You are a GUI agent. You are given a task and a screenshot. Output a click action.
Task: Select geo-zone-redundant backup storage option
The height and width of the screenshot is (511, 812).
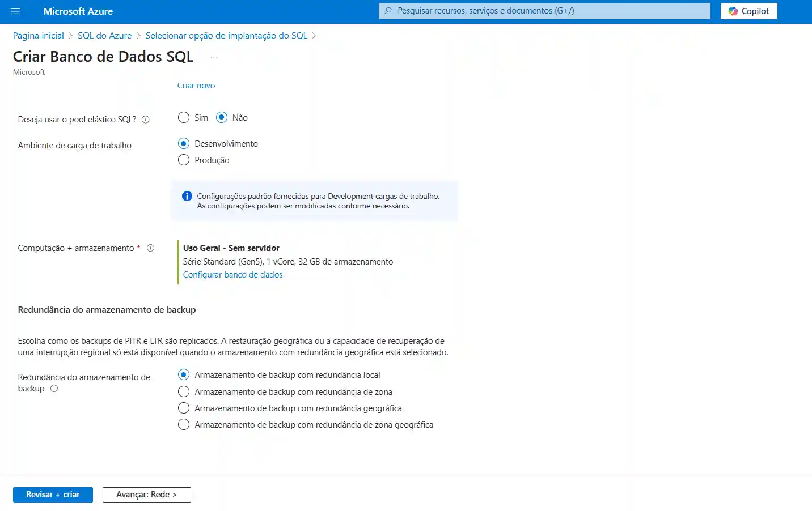[184, 425]
